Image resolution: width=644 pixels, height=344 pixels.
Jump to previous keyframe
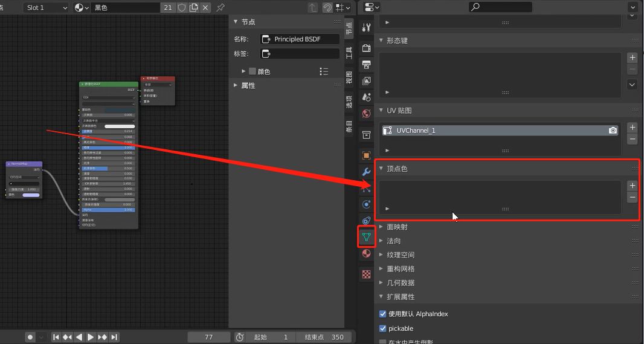pyautogui.click(x=67, y=337)
